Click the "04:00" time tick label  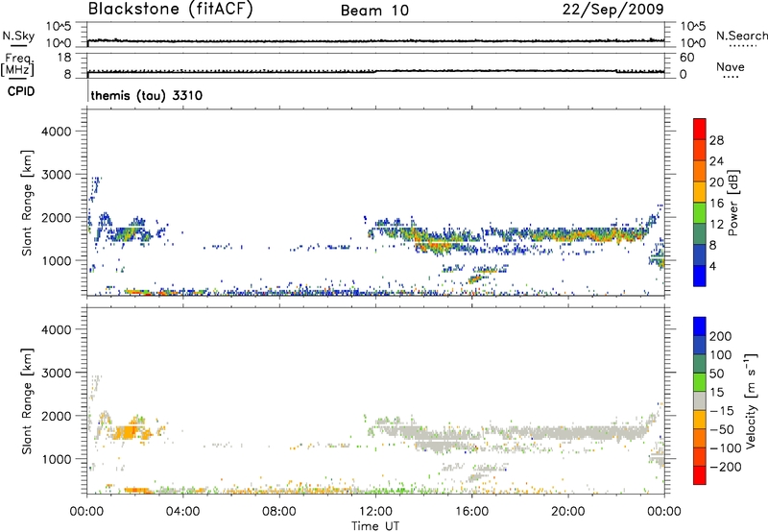[183, 511]
